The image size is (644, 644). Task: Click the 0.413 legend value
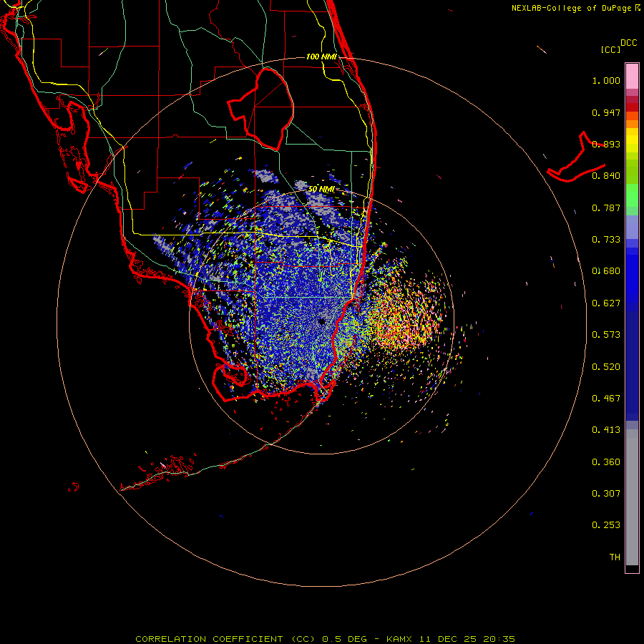coord(606,430)
